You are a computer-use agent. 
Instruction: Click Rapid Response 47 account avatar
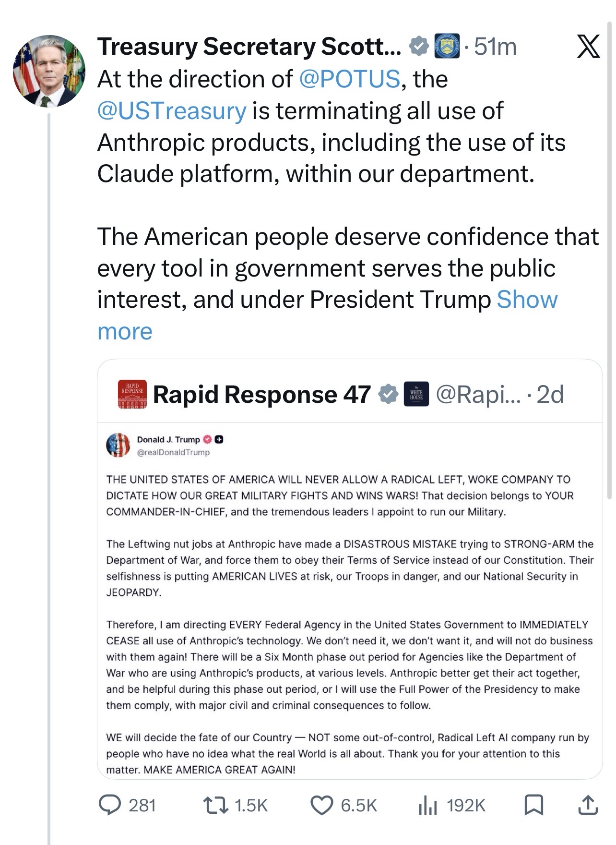pos(132,395)
